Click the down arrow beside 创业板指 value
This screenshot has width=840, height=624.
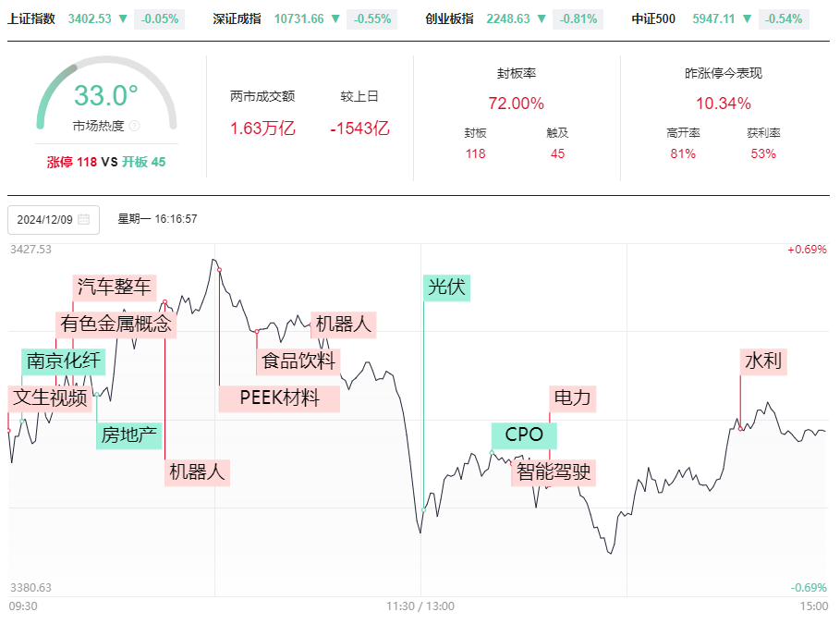tap(542, 18)
